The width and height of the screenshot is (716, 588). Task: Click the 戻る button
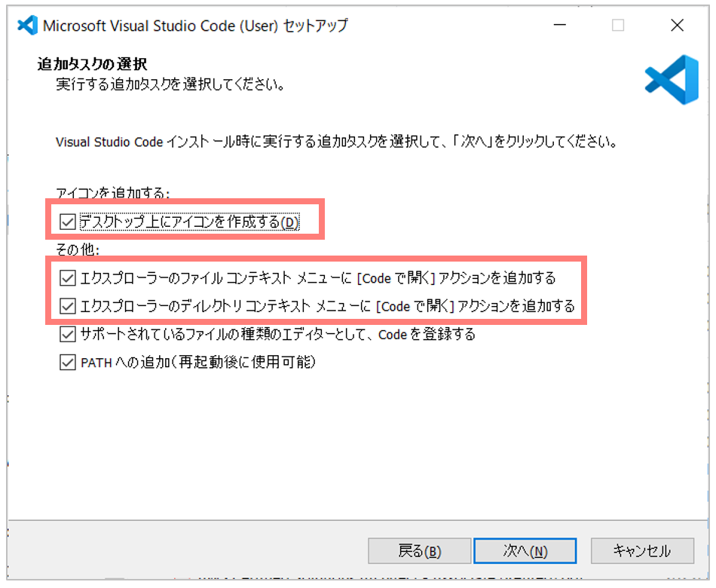click(x=419, y=551)
